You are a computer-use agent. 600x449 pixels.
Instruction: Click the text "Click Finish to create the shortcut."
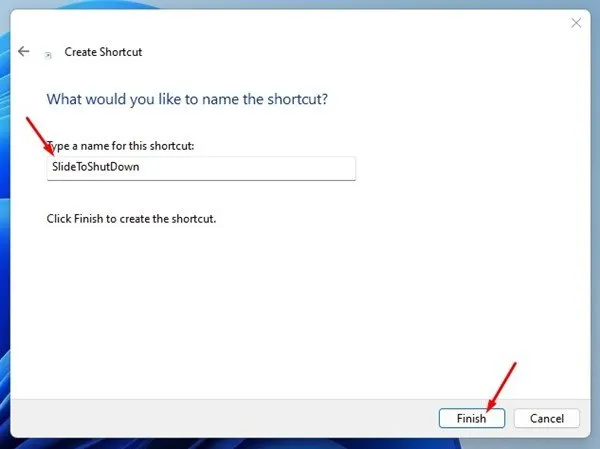pos(131,219)
